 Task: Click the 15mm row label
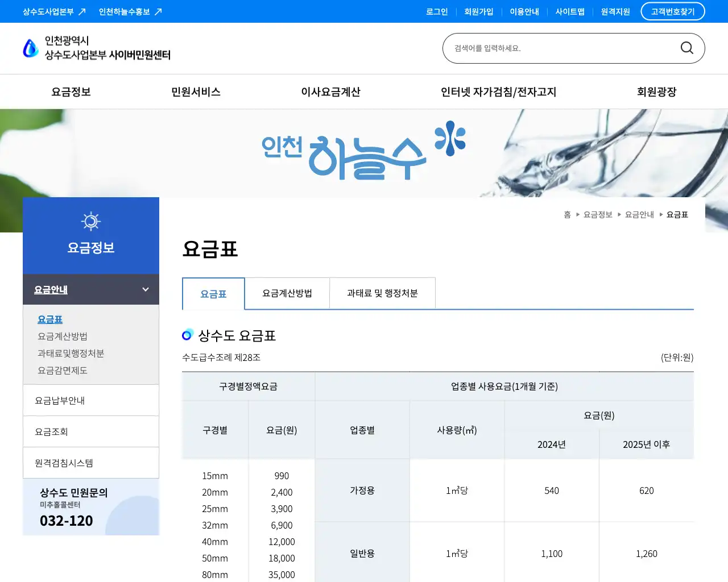(215, 476)
